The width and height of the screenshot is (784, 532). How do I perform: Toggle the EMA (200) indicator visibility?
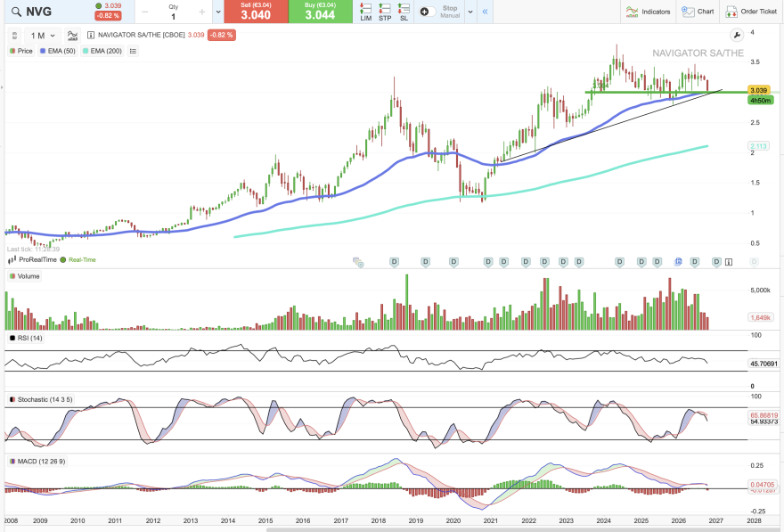pos(102,51)
